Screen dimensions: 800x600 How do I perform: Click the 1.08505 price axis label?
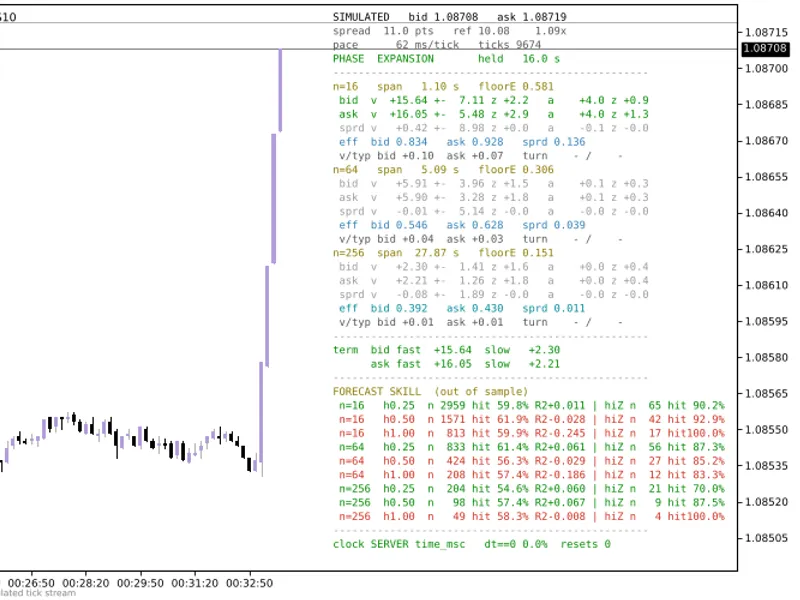click(x=766, y=538)
